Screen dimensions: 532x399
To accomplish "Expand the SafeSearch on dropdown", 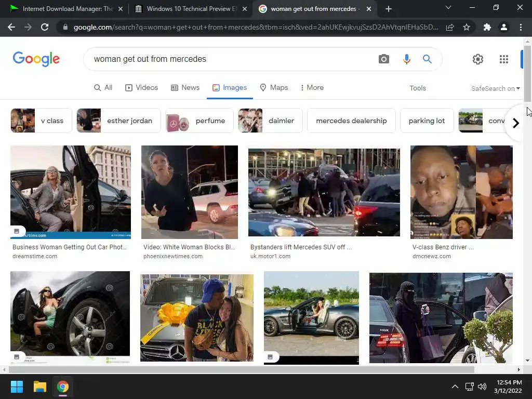I will [x=495, y=88].
